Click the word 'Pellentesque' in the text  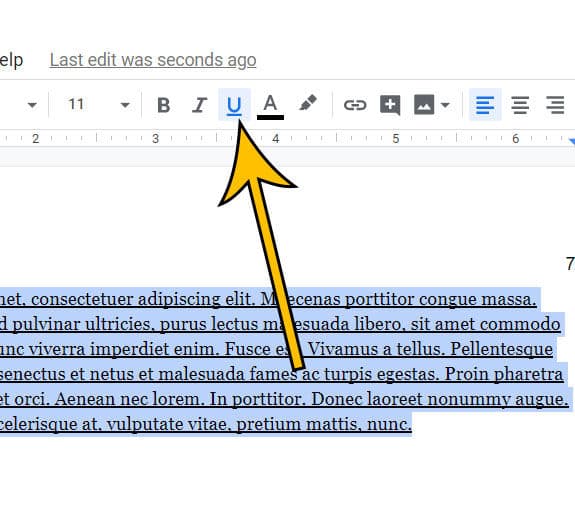[x=501, y=350]
